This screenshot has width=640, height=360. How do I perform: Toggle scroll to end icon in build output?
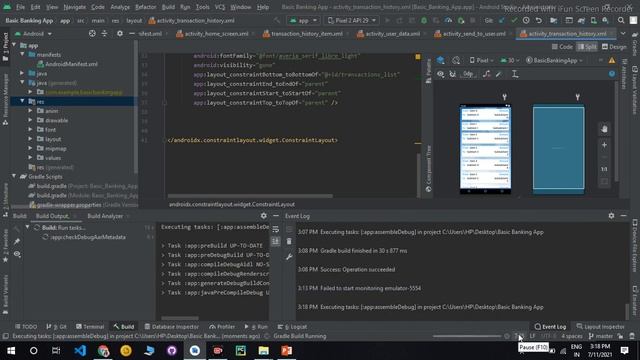point(276,241)
